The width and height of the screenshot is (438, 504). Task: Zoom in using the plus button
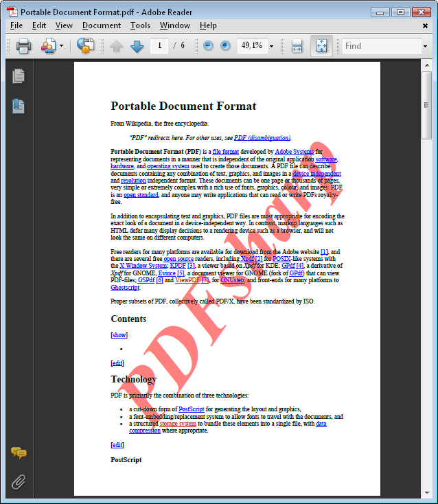click(225, 46)
